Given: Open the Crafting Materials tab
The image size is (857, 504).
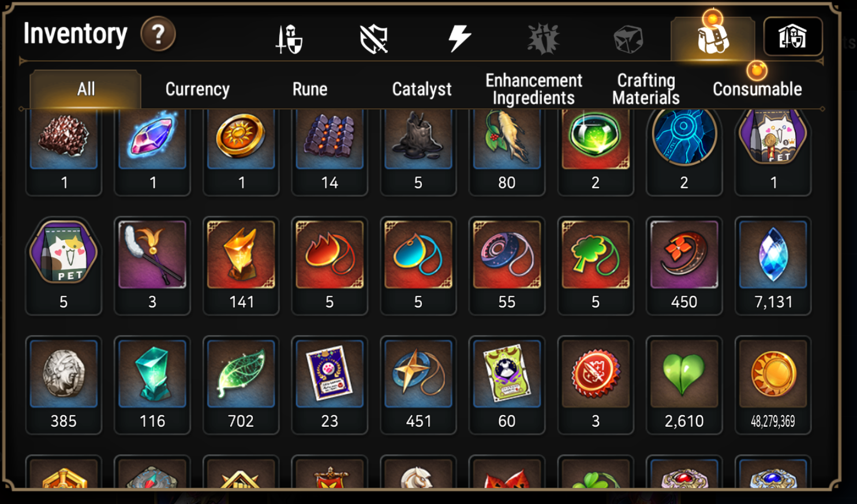Looking at the screenshot, I should (646, 89).
